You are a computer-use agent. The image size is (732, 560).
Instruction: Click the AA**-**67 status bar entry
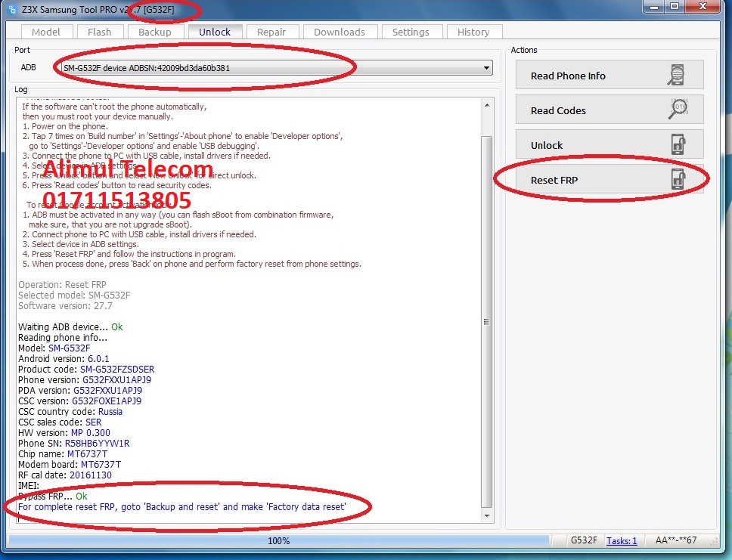tap(675, 540)
